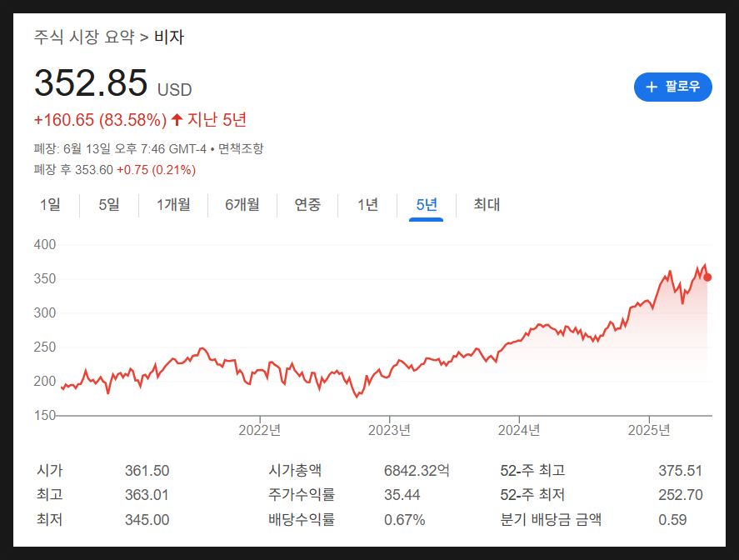This screenshot has width=739, height=560.
Task: Click the 시가 value 361.50
Action: pos(147,471)
